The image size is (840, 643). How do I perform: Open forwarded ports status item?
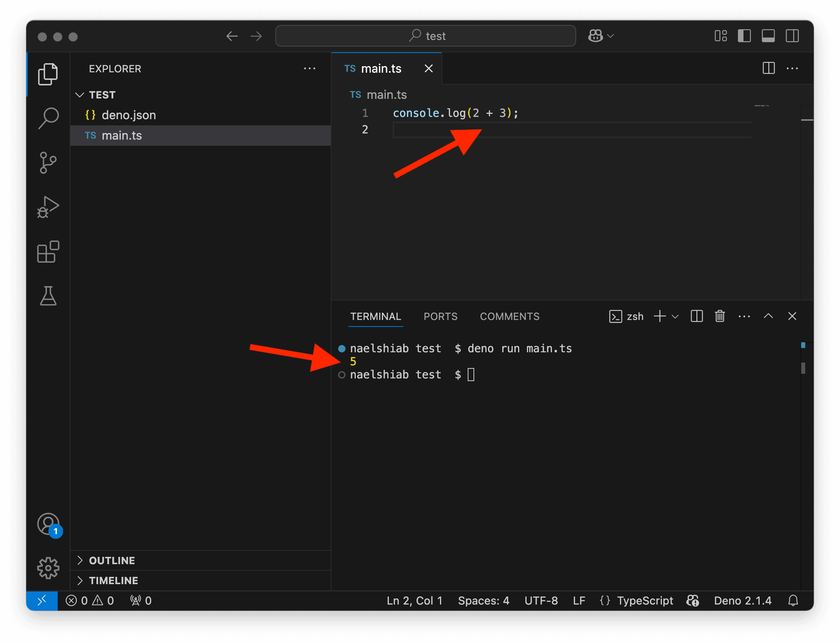coord(141,601)
